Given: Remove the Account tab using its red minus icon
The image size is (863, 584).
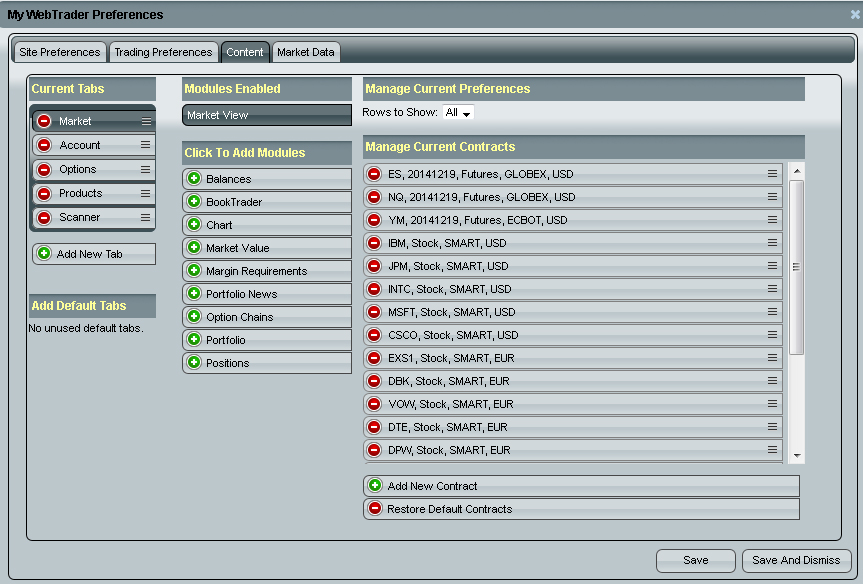Looking at the screenshot, I should (x=44, y=145).
